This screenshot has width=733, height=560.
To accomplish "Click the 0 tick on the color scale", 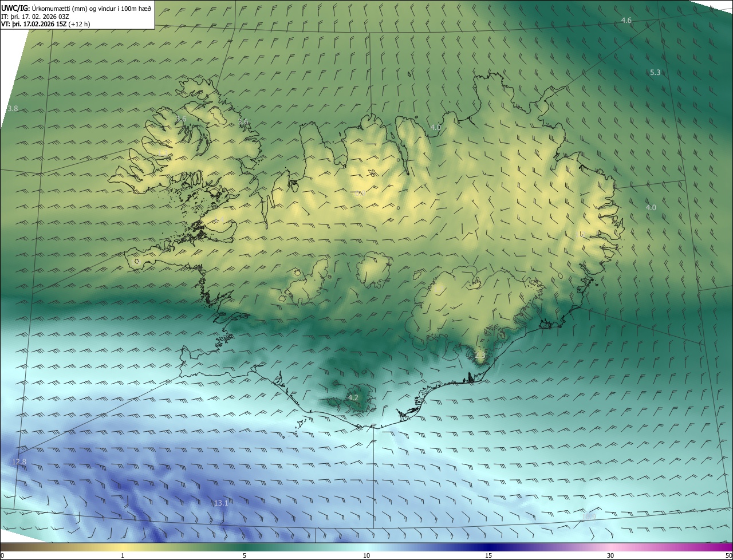I will 2,555.
